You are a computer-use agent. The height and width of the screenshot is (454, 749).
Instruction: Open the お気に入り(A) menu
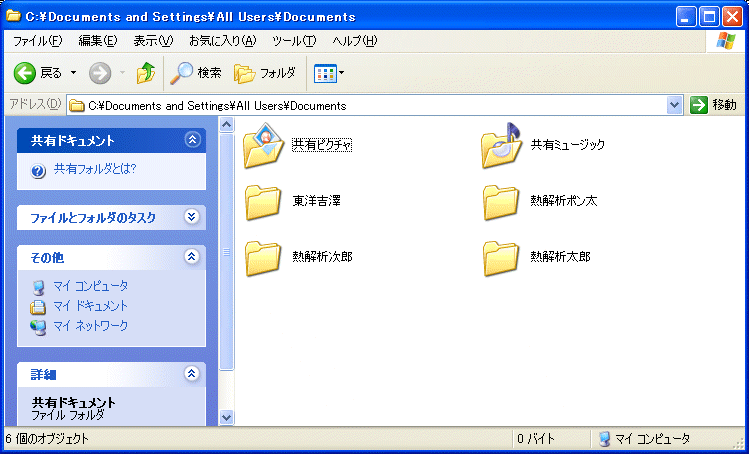[x=223, y=41]
